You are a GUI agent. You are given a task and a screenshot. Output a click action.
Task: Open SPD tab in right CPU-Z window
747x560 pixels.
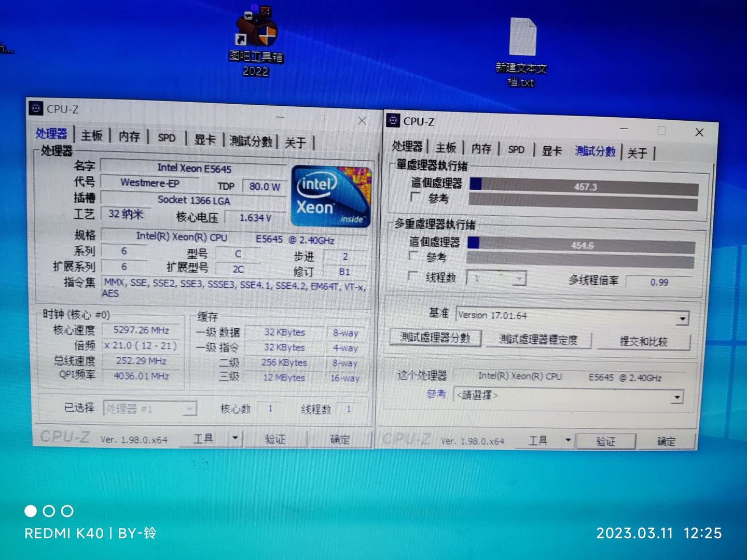[x=516, y=150]
